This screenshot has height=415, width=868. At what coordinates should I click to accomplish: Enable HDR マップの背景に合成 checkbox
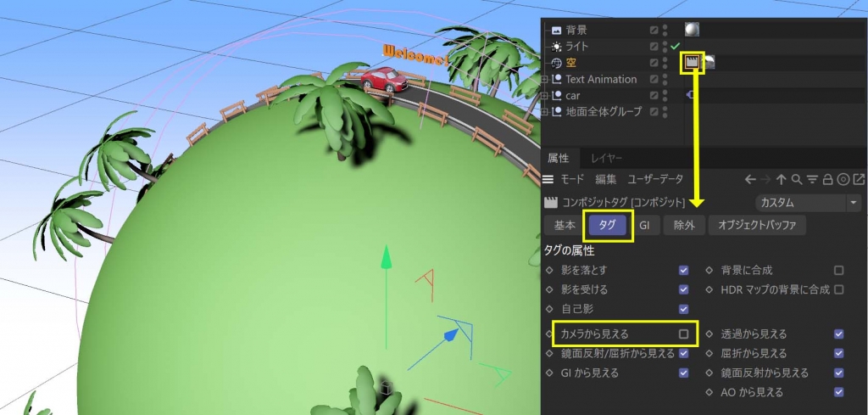pyautogui.click(x=838, y=289)
